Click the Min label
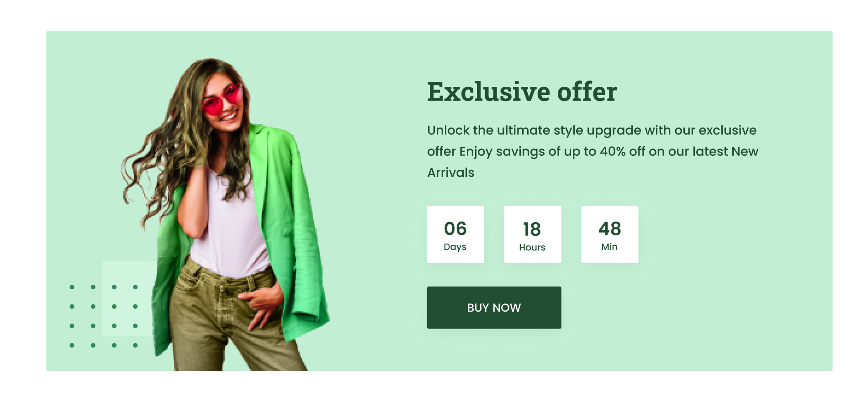 click(x=609, y=247)
